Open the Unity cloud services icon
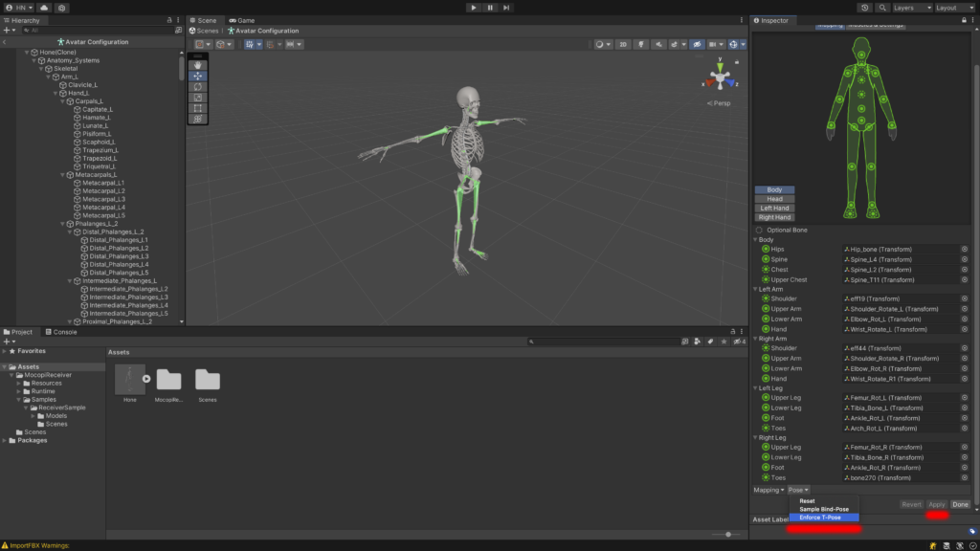This screenshot has width=980, height=551. coord(44,8)
